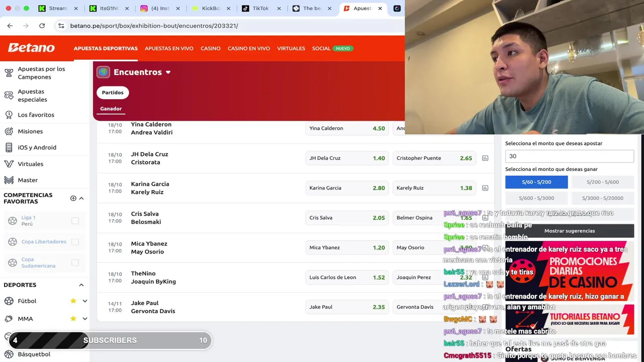Image resolution: width=644 pixels, height=362 pixels.
Task: Toggle MMA favorite star
Action: [73, 318]
